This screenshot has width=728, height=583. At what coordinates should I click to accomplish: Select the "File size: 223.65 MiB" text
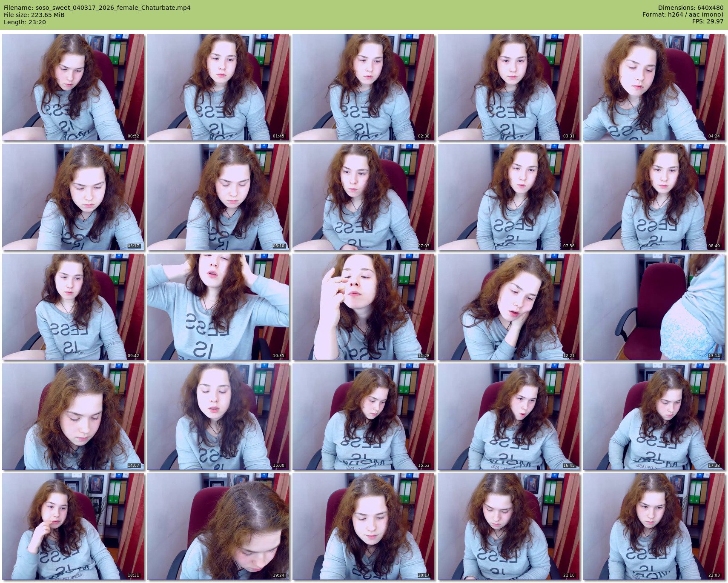coord(34,15)
